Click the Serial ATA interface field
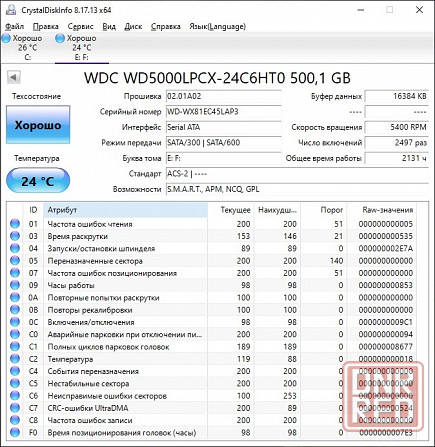 [x=223, y=127]
